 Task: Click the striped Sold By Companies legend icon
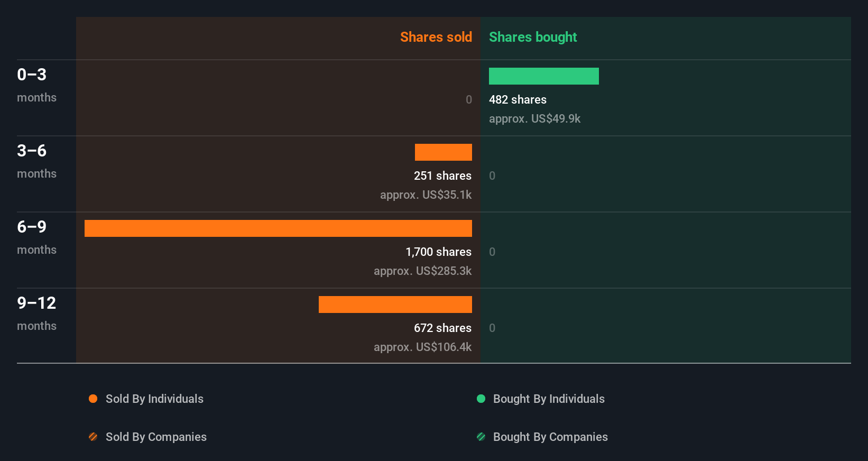(93, 437)
